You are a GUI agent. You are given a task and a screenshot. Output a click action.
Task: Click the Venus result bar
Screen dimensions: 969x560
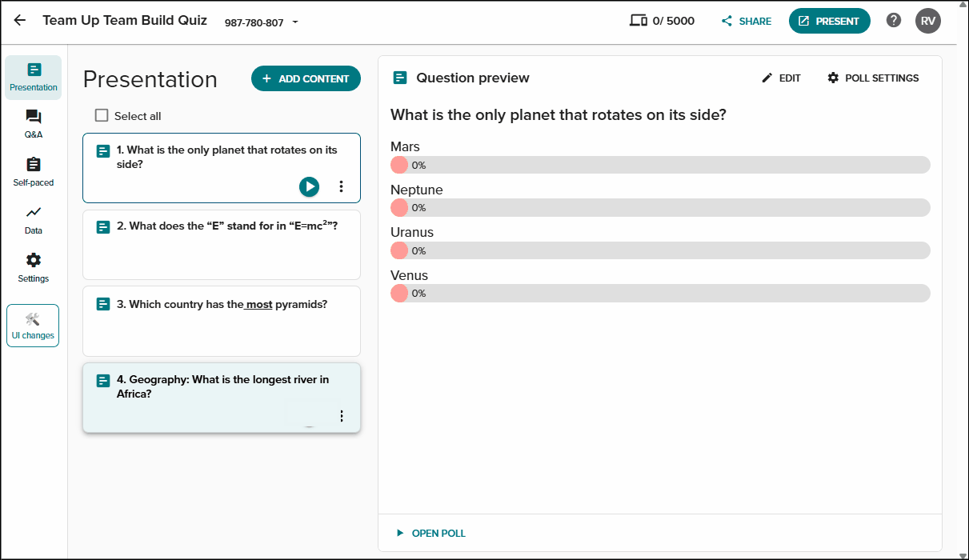(x=660, y=293)
